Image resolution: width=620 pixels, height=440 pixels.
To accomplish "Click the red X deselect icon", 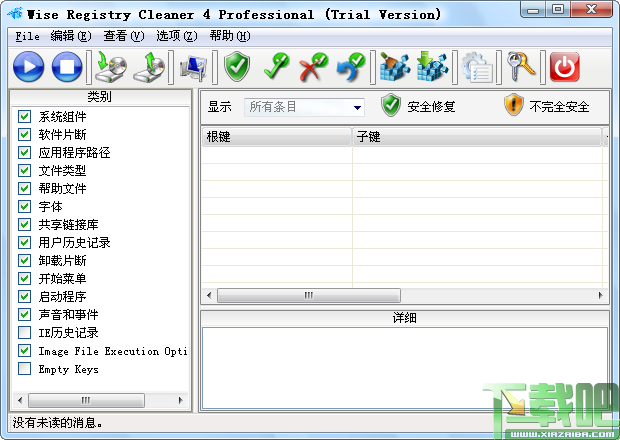I will coord(314,66).
